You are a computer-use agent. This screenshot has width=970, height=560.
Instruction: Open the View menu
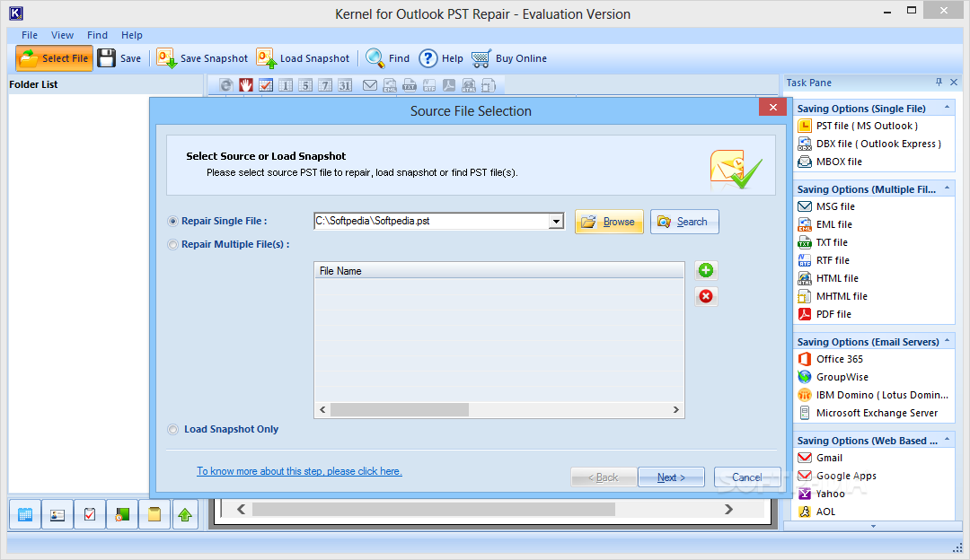pos(62,35)
